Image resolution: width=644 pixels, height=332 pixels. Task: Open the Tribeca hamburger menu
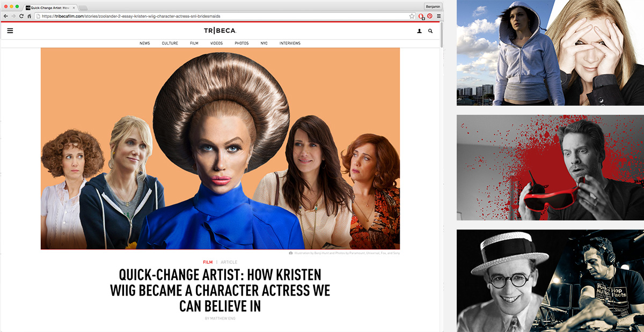coord(10,31)
